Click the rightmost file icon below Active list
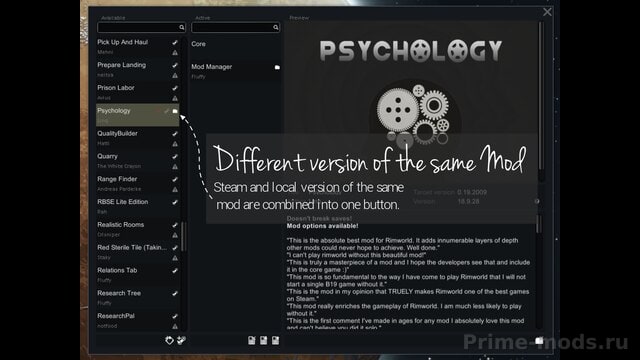 [x=276, y=340]
